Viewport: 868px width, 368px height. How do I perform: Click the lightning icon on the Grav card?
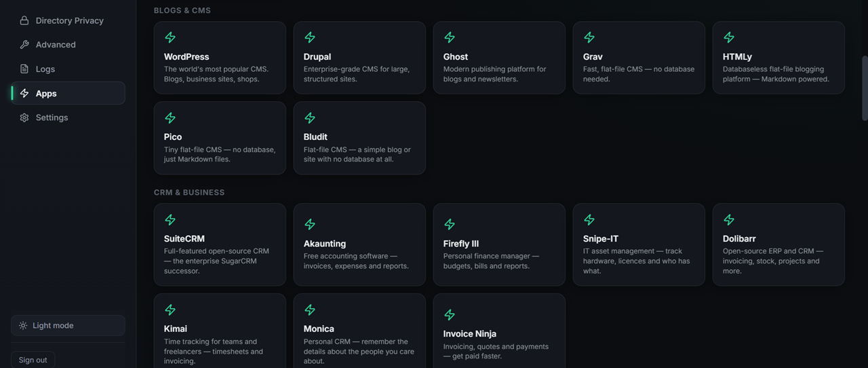click(x=589, y=37)
